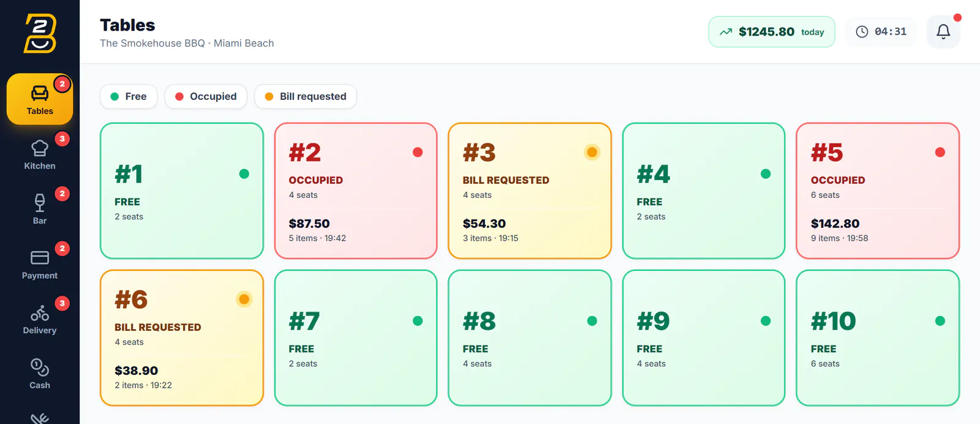Viewport: 980px width, 424px height.
Task: Click the red badge on Bar
Action: pos(62,194)
